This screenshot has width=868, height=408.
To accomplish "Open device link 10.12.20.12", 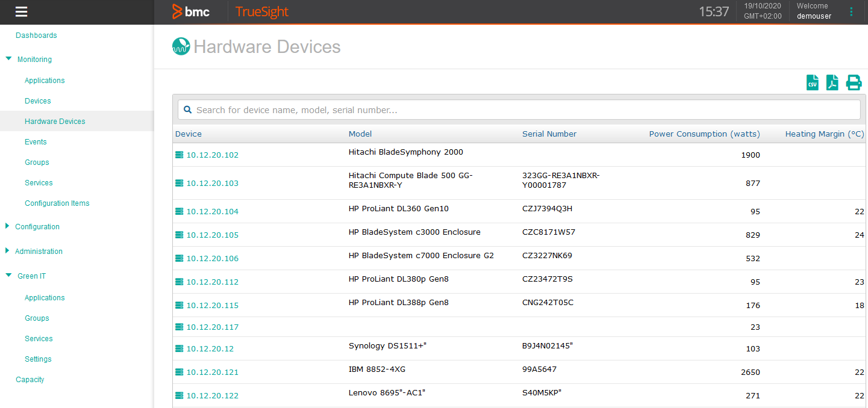I will [x=210, y=349].
